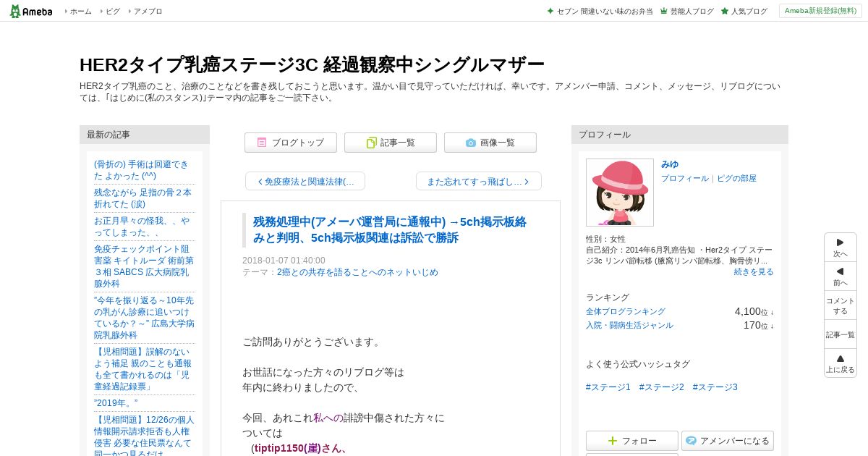Click the フォロー button

[x=632, y=441]
